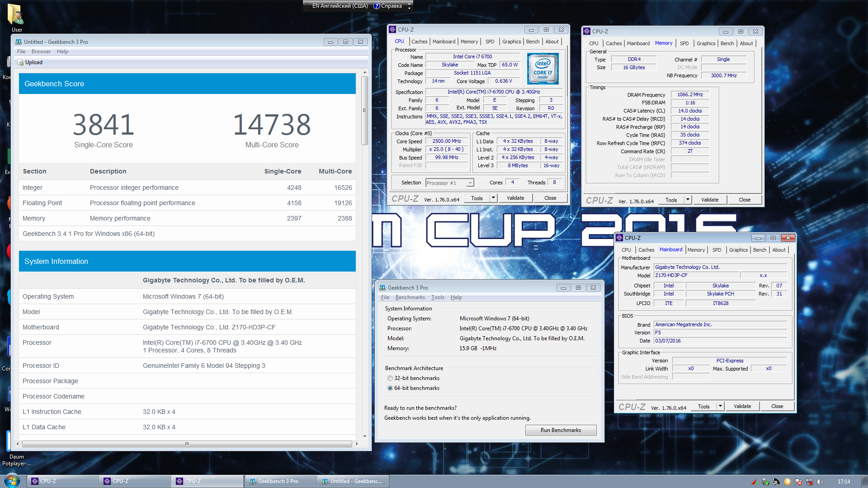
Task: Click Multi-Core Score value 14738
Action: tap(272, 125)
